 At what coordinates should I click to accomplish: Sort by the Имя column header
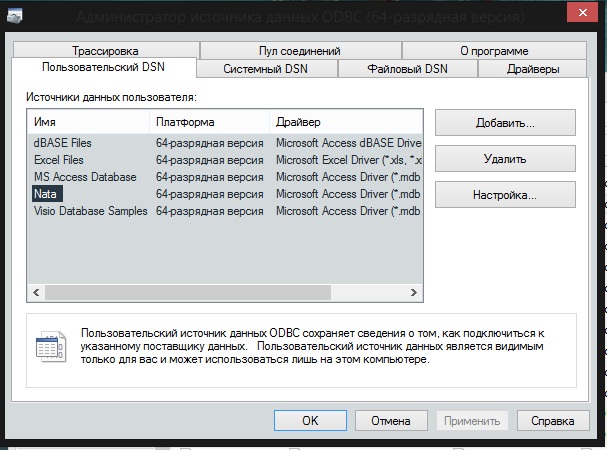point(88,122)
